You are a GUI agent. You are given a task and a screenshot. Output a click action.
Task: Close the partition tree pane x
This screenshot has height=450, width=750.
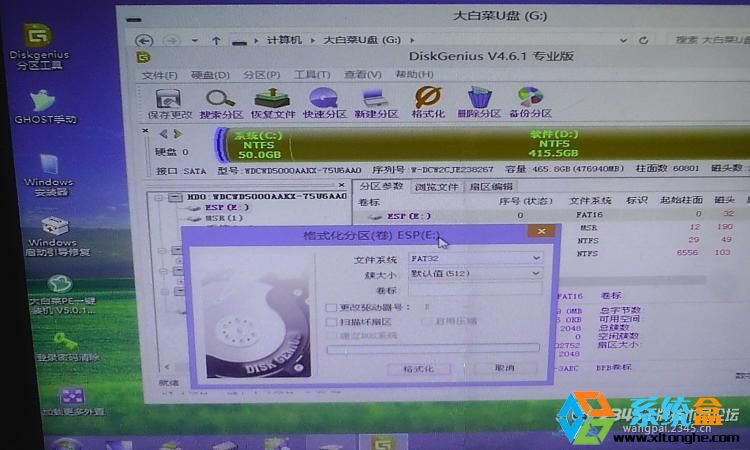click(x=342, y=185)
